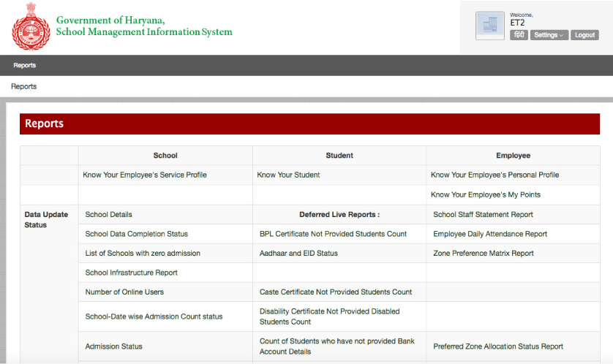Image resolution: width=613 pixels, height=364 pixels.
Task: Click the Deferred Live Reports heading
Action: (x=339, y=214)
